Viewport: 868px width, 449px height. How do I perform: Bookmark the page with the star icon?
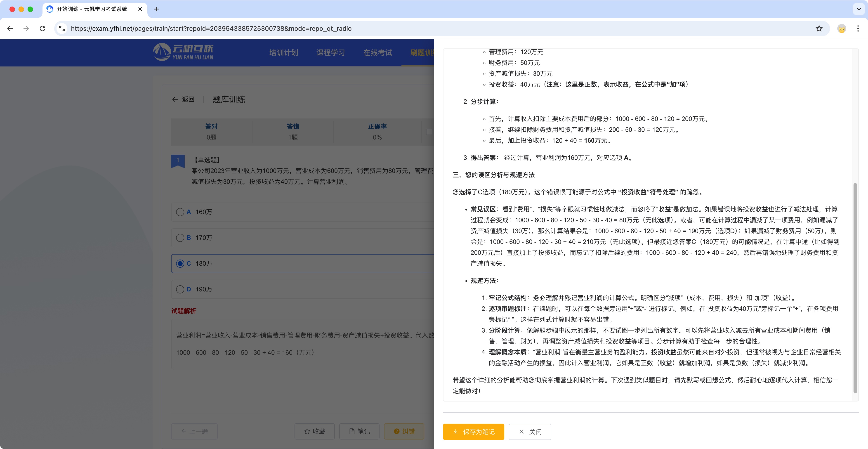click(819, 28)
